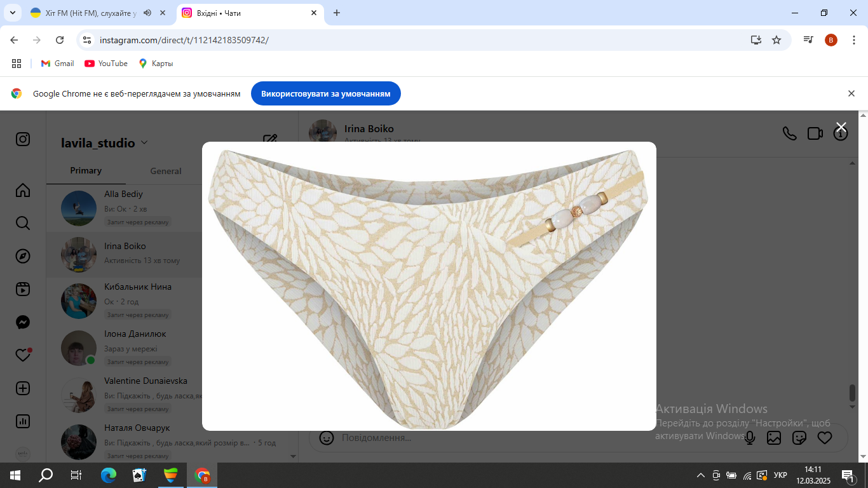The height and width of the screenshot is (488, 868).
Task: Open the Reels icon in the sidebar
Action: pos(23,289)
